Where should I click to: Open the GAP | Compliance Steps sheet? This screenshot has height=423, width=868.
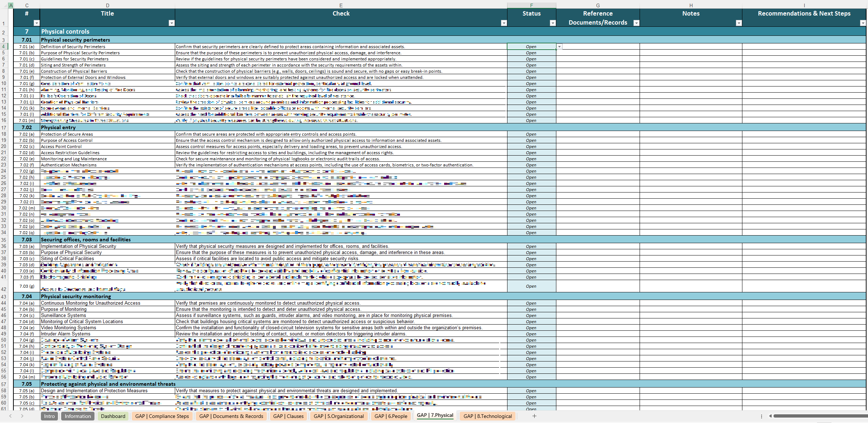click(x=162, y=416)
